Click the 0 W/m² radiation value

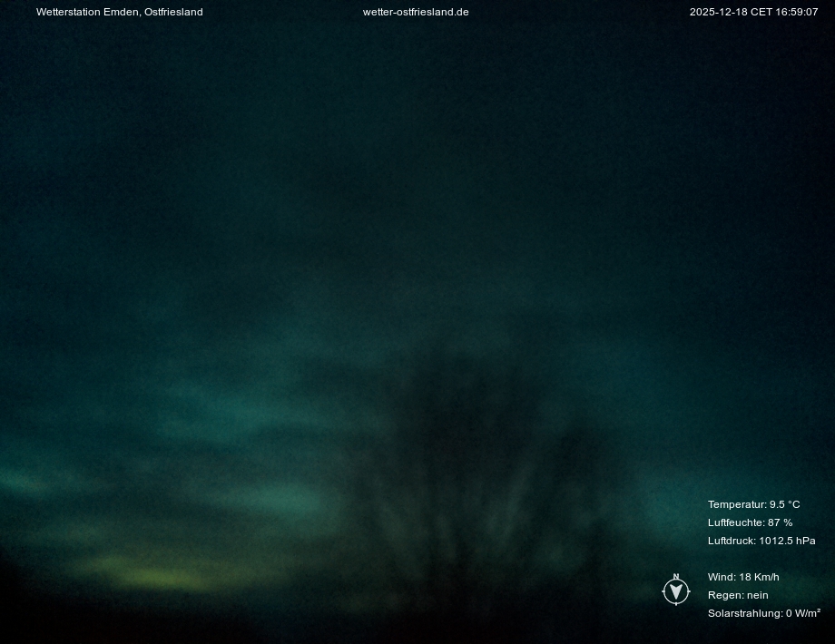point(803,613)
